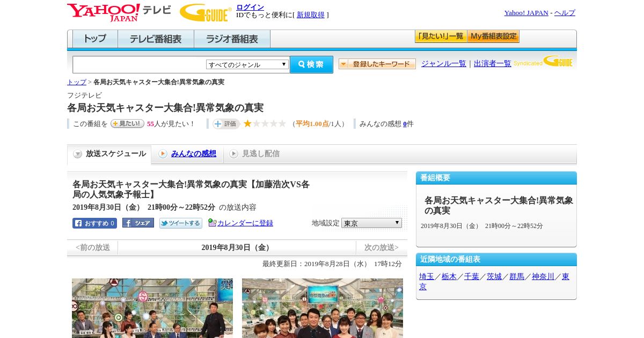The height and width of the screenshot is (338, 644).
Task: Open the 出演者一覧 link
Action: coord(493,64)
